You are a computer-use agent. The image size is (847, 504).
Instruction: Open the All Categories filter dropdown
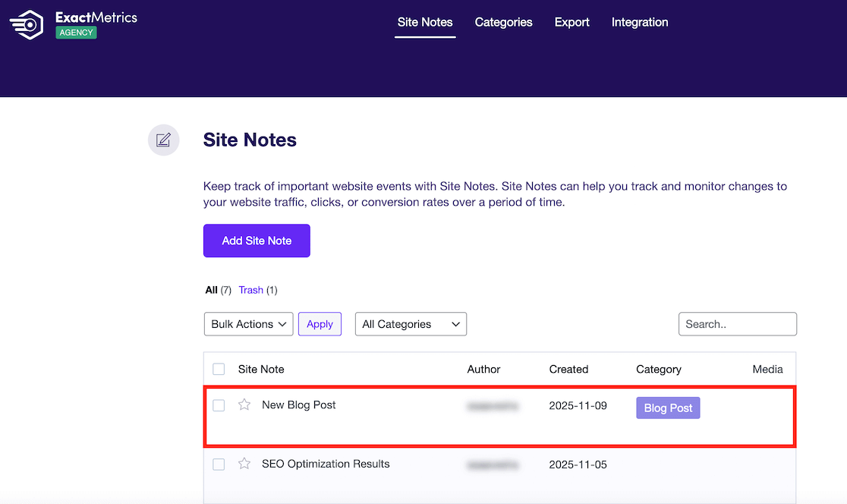point(411,323)
